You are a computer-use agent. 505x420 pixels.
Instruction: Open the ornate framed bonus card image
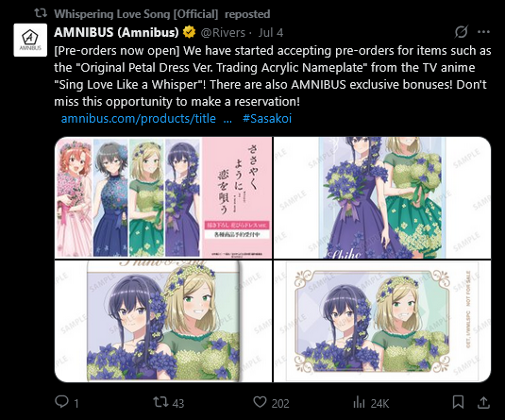(382, 321)
